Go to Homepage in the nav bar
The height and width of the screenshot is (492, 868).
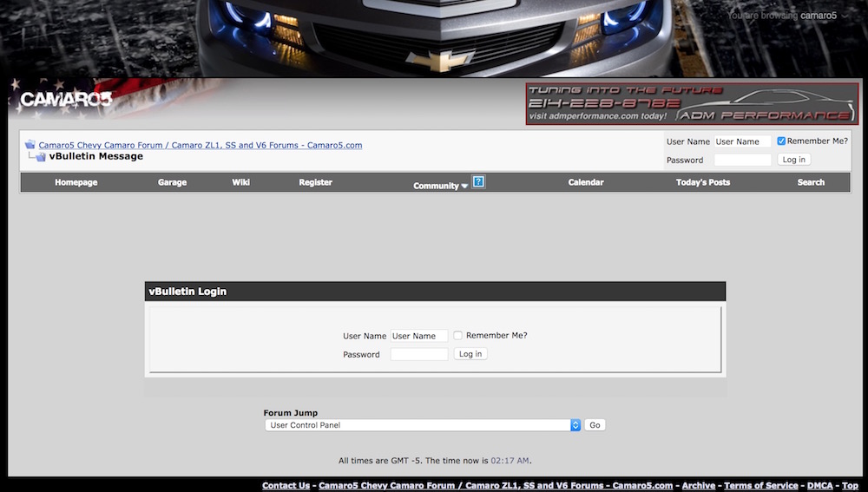(x=76, y=182)
